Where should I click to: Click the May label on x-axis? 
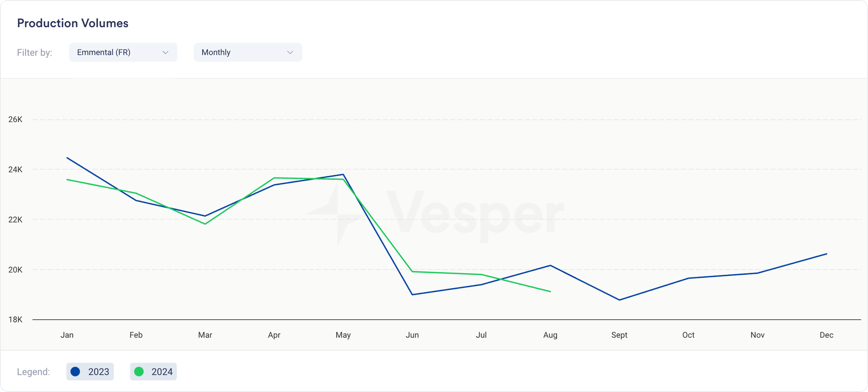[343, 335]
